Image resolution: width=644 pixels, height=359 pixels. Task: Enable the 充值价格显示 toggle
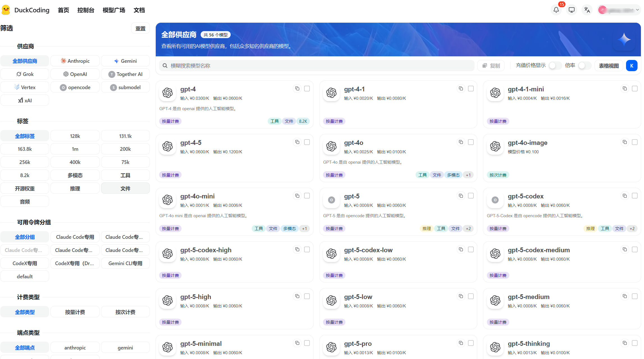555,66
